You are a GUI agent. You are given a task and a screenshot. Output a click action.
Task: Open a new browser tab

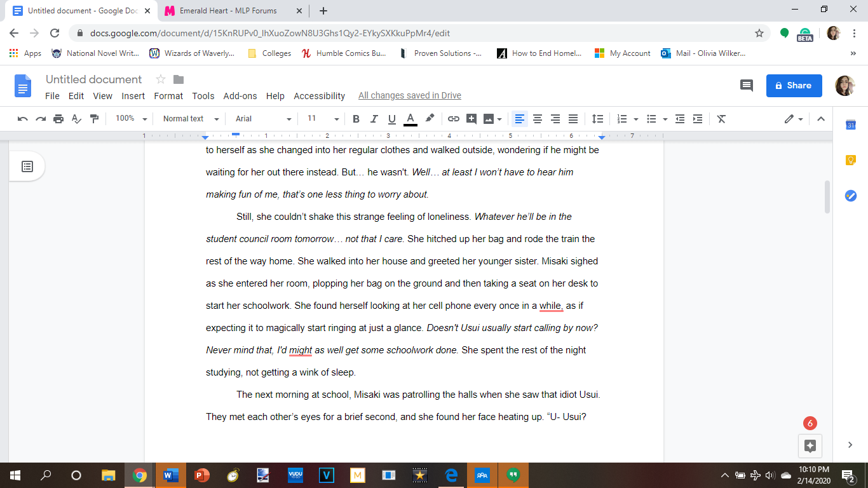323,11
